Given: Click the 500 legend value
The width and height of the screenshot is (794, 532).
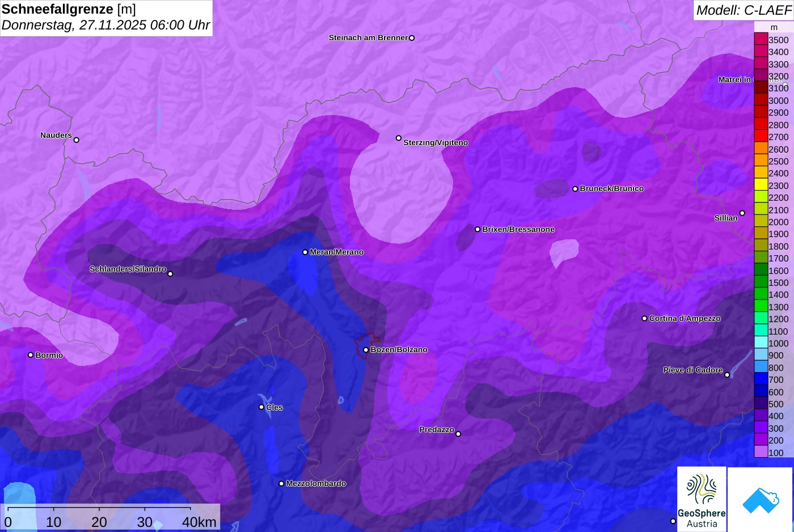Looking at the screenshot, I should (776, 404).
